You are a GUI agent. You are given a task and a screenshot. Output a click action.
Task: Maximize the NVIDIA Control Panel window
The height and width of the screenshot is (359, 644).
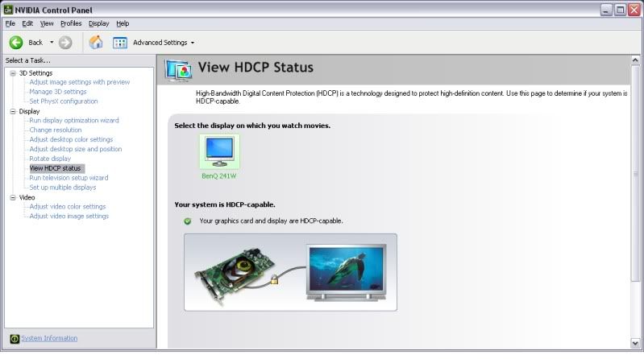(620, 10)
